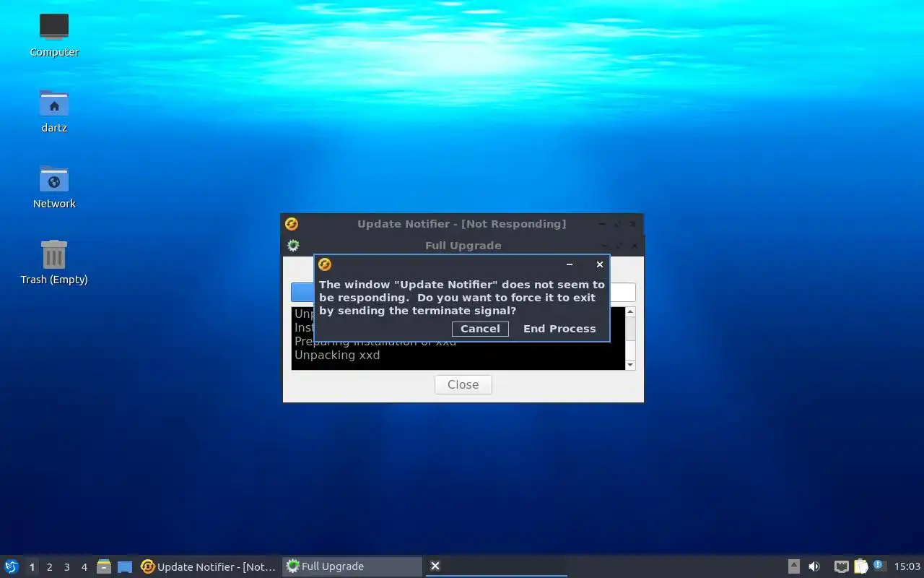Click the update notification tray icon
924x578 pixels.
pyautogui.click(x=879, y=566)
